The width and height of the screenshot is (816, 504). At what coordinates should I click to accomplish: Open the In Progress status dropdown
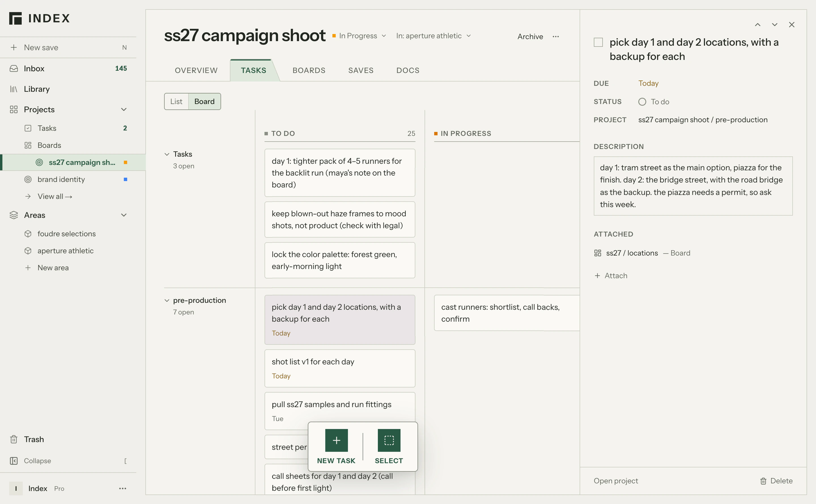click(359, 36)
